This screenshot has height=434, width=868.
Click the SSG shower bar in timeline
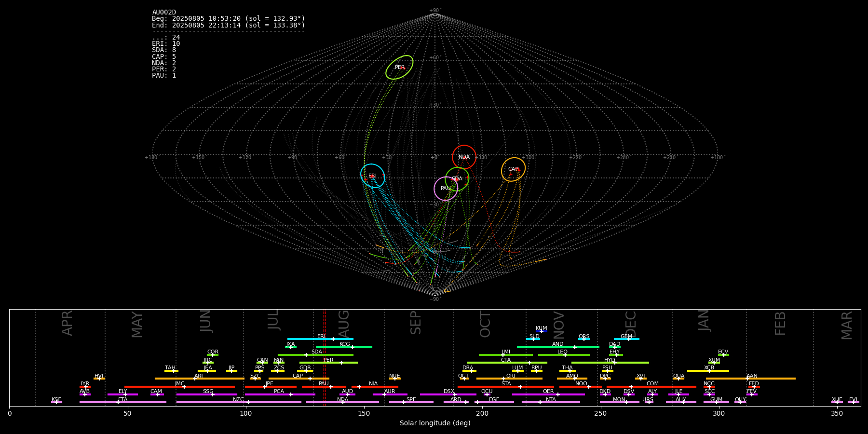[207, 394]
